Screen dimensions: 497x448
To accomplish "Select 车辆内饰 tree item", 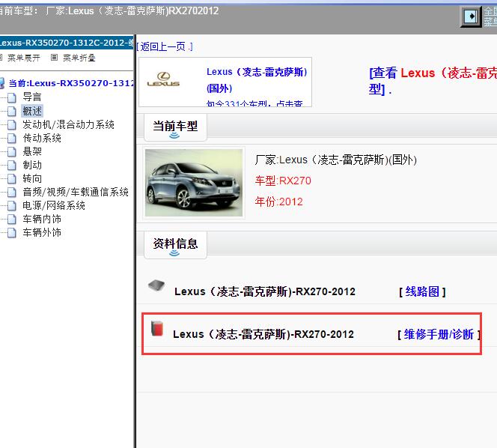I will tap(41, 219).
